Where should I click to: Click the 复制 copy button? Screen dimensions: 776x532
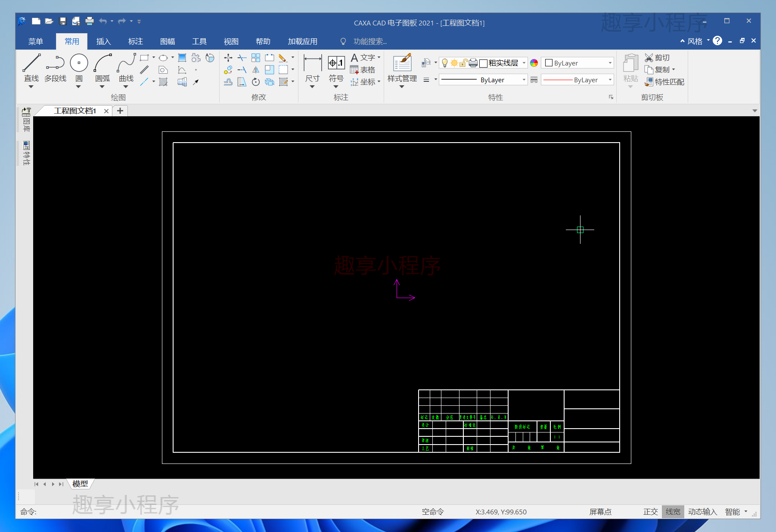(657, 69)
